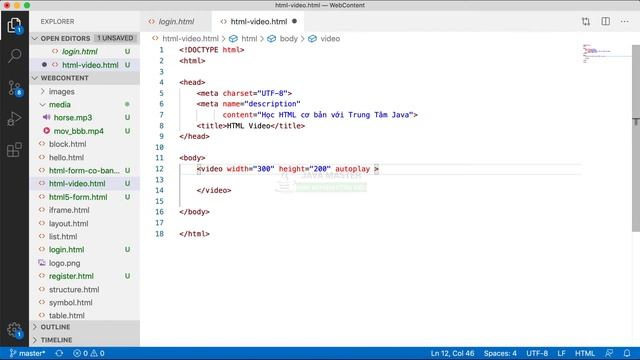This screenshot has height=360, width=640.
Task: Open the Manage settings gear
Action: click(x=14, y=330)
